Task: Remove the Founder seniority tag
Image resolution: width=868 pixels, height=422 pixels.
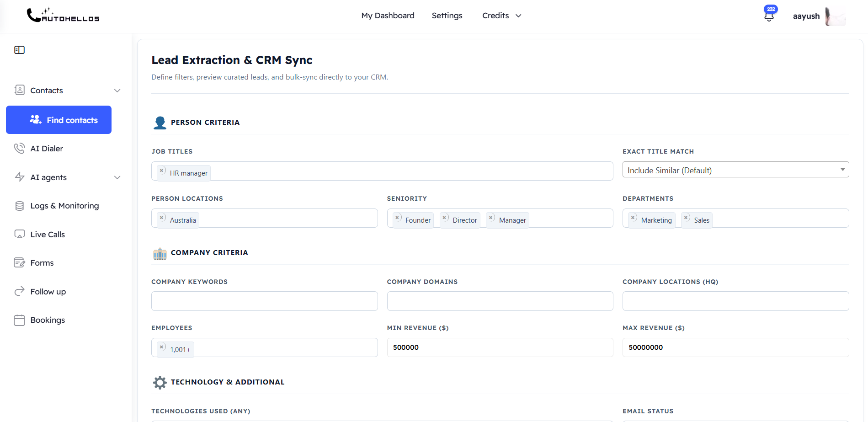Action: (x=398, y=218)
